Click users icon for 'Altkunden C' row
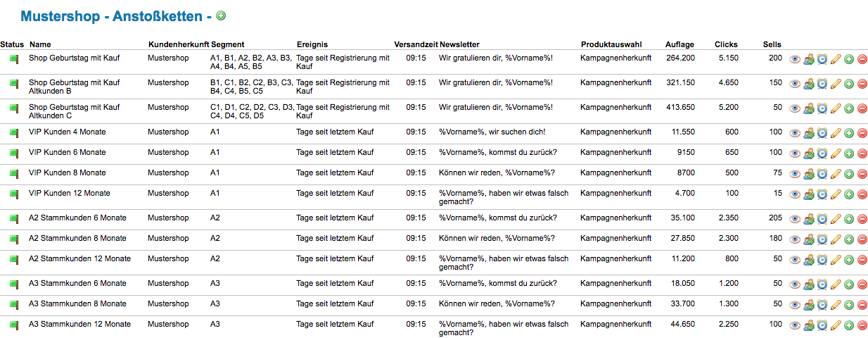Screen dimensions: 868x338 (x=809, y=108)
